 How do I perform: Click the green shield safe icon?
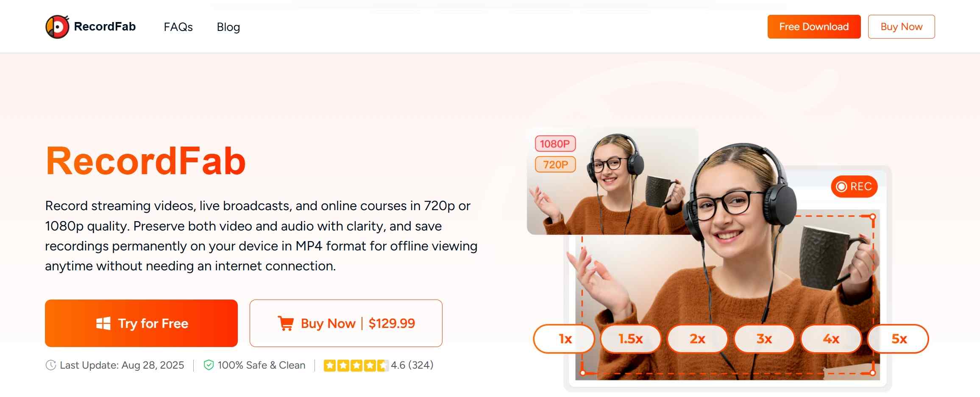(209, 365)
